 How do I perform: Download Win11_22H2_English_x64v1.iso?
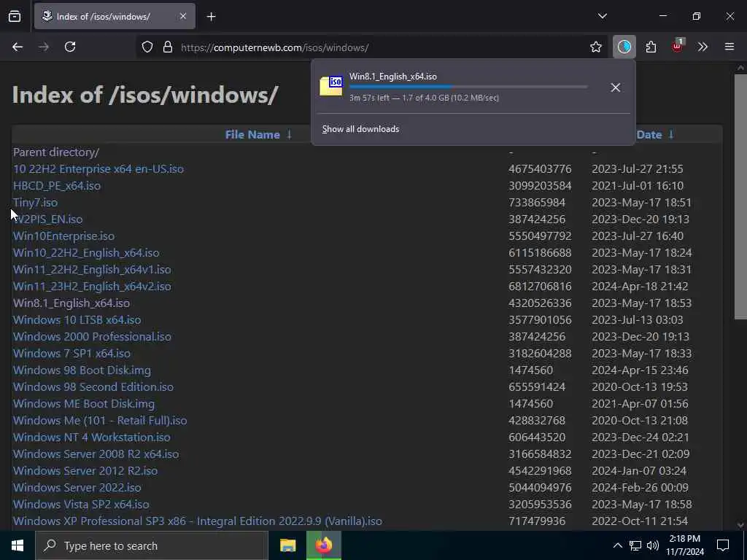(x=92, y=270)
